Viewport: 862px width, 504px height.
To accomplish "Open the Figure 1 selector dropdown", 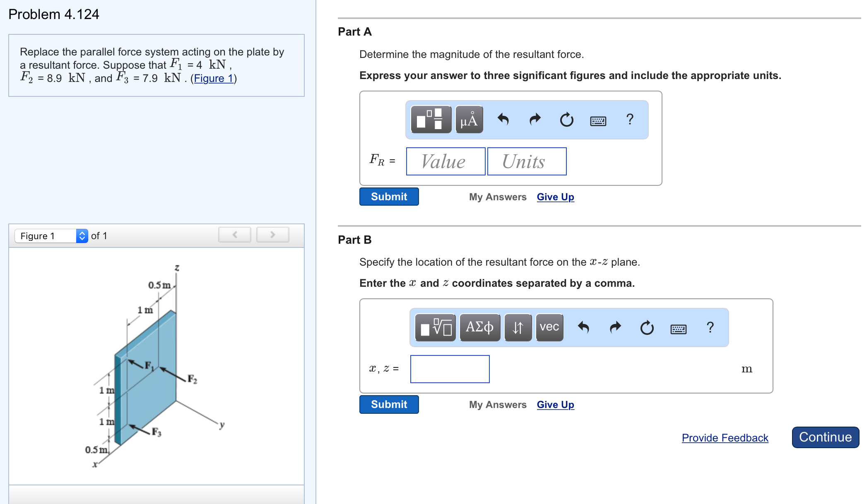I will pyautogui.click(x=51, y=236).
